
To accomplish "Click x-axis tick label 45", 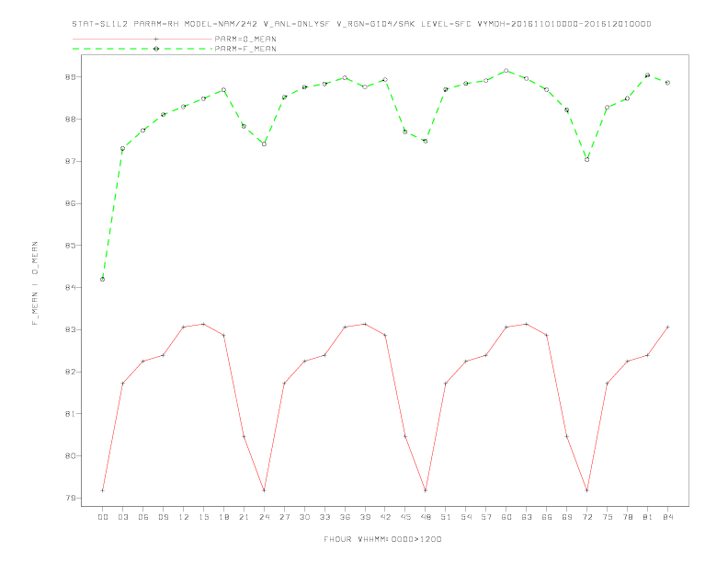I will coord(405,517).
